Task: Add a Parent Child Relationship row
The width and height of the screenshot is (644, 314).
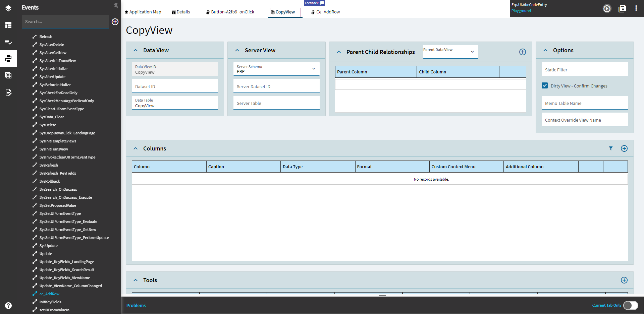Action: [x=523, y=52]
